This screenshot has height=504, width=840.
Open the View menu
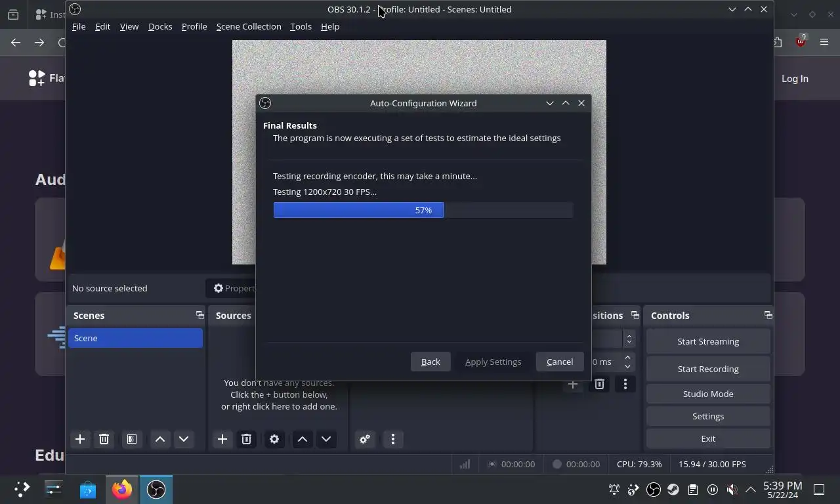129,26
